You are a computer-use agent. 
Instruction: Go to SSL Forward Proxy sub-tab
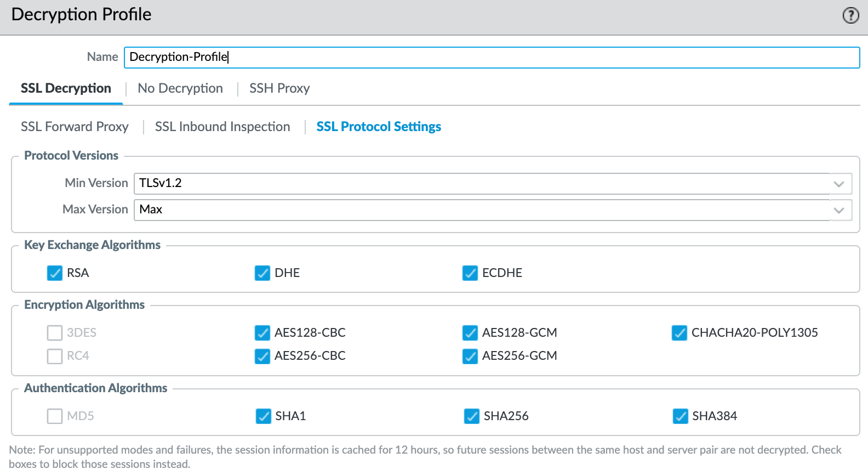(75, 127)
